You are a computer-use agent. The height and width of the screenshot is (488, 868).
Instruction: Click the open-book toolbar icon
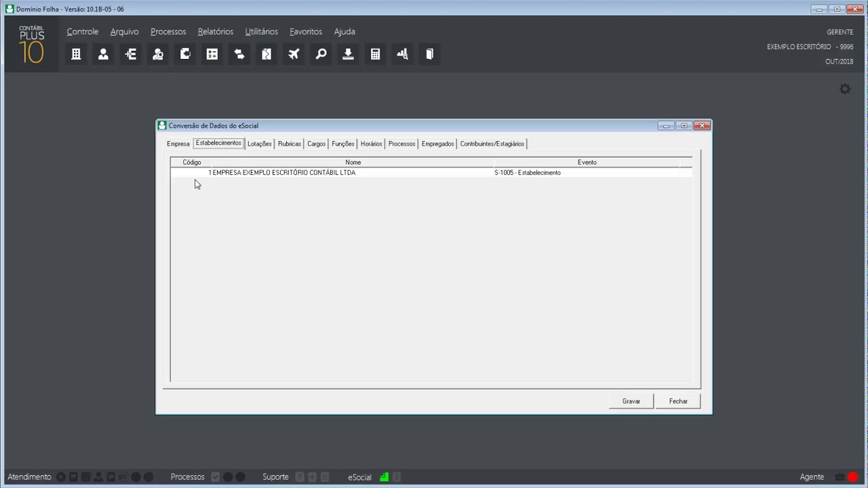coord(429,54)
